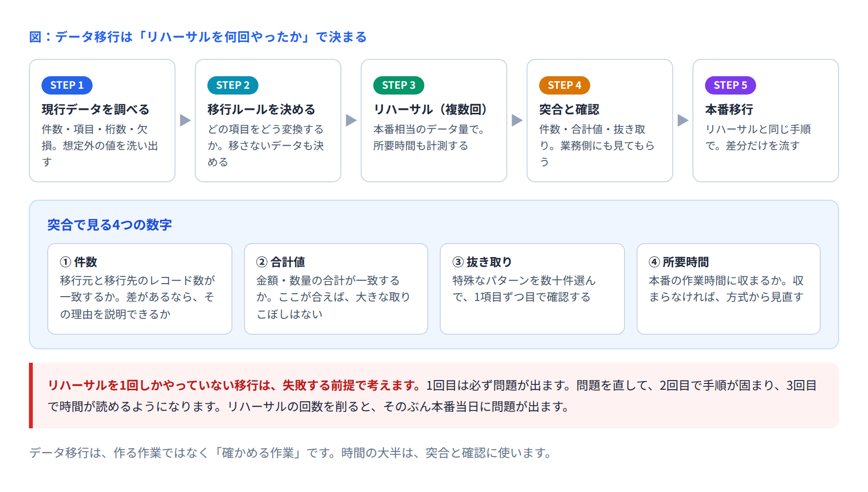Image resolution: width=868 pixels, height=492 pixels.
Task: Click the teal STEP 2 badge
Action: pos(233,85)
